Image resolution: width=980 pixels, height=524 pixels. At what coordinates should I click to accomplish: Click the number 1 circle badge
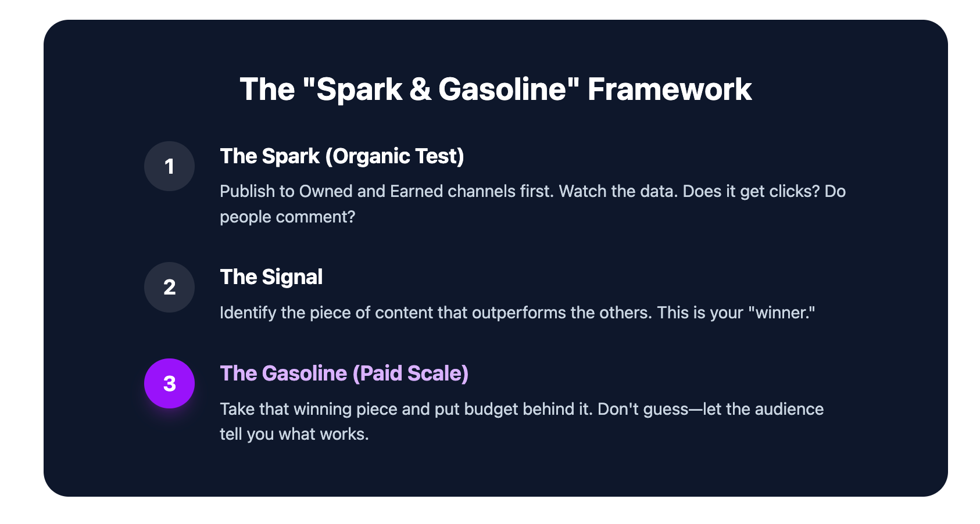click(x=169, y=166)
